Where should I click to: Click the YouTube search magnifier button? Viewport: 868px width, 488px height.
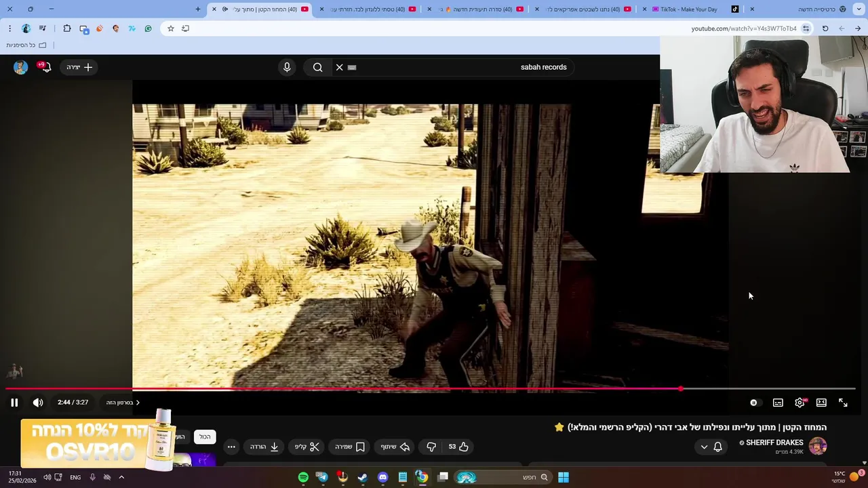pyautogui.click(x=317, y=67)
